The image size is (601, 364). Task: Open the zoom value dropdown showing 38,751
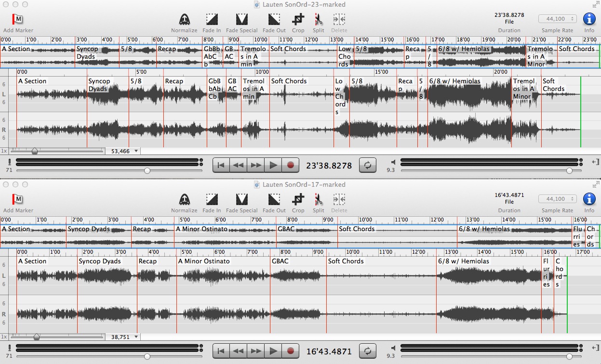pos(124,337)
